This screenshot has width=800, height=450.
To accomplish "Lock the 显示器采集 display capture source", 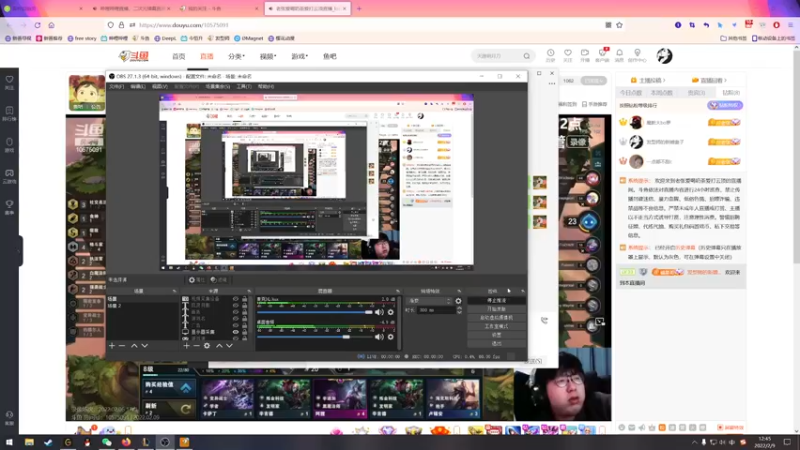I will (244, 332).
